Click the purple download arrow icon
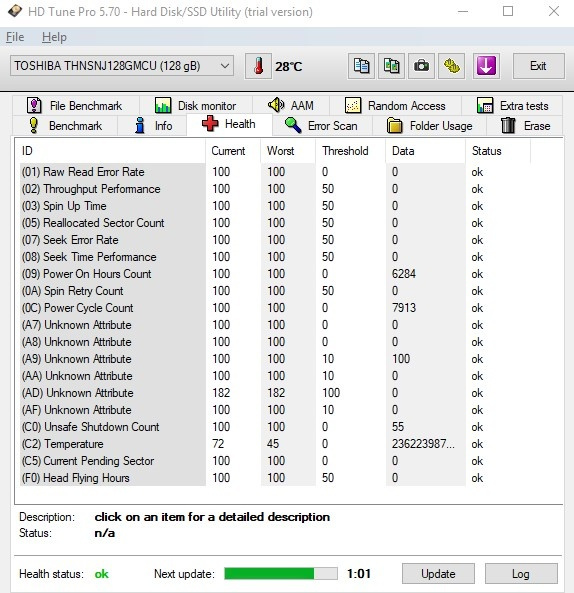The height and width of the screenshot is (593, 574). point(486,66)
